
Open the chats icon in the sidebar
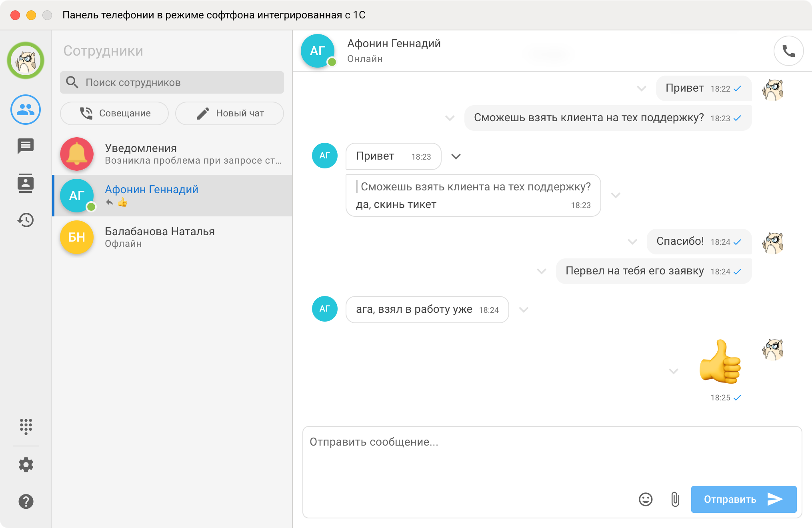[26, 146]
